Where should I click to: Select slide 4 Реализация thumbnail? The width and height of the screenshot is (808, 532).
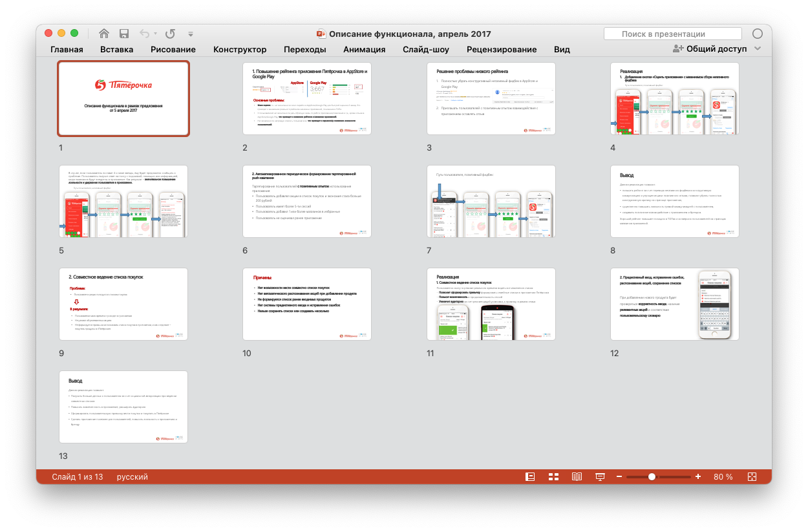[x=675, y=99]
